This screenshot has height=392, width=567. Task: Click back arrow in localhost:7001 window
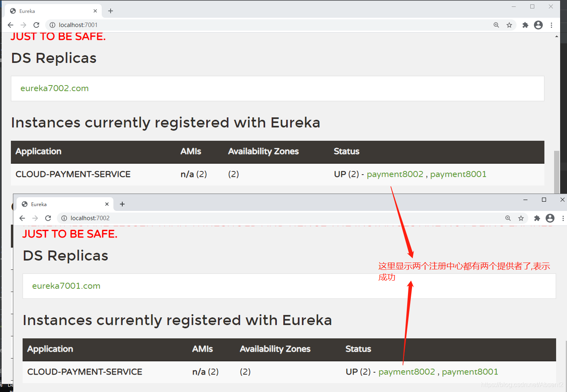tap(10, 25)
